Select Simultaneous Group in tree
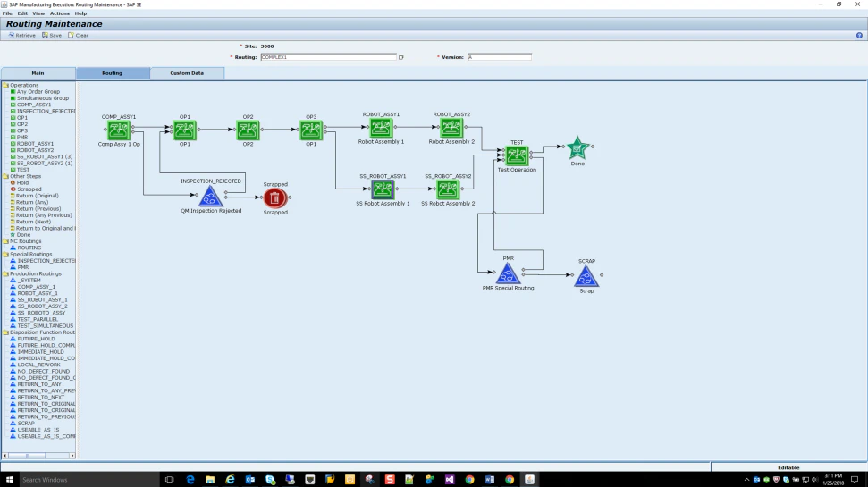The height and width of the screenshot is (487, 868). [43, 98]
